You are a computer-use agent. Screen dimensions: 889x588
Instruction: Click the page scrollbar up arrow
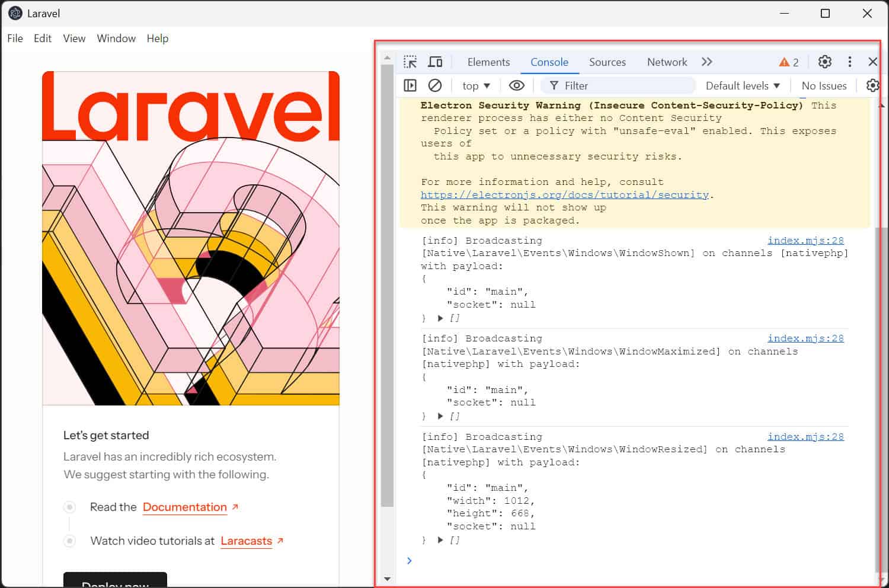tap(387, 58)
